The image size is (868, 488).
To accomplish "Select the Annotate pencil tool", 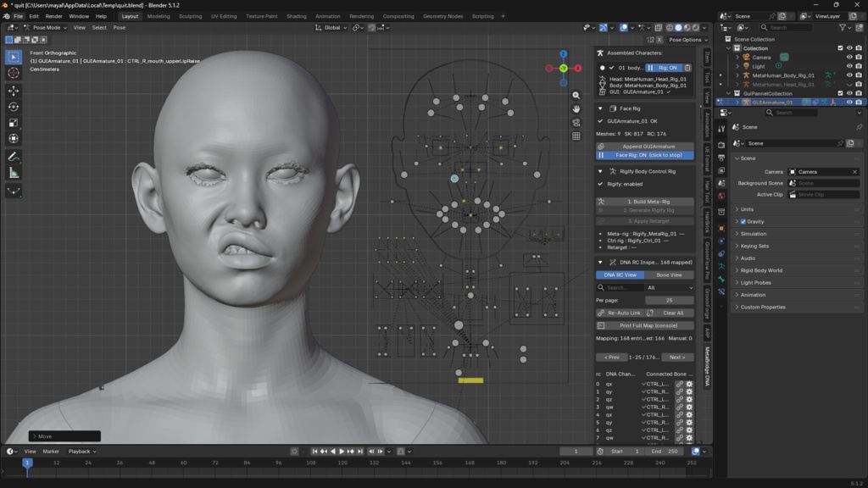I will click(14, 157).
